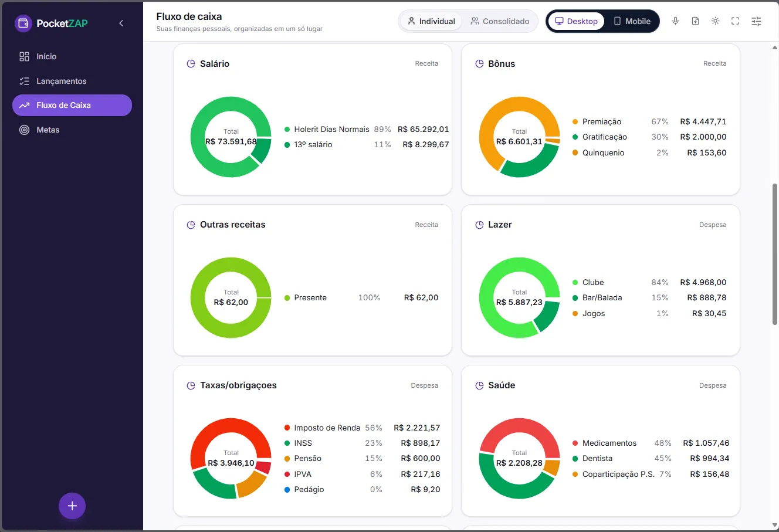Click the Quinquenio legend entry
This screenshot has width=779, height=532.
649,153
